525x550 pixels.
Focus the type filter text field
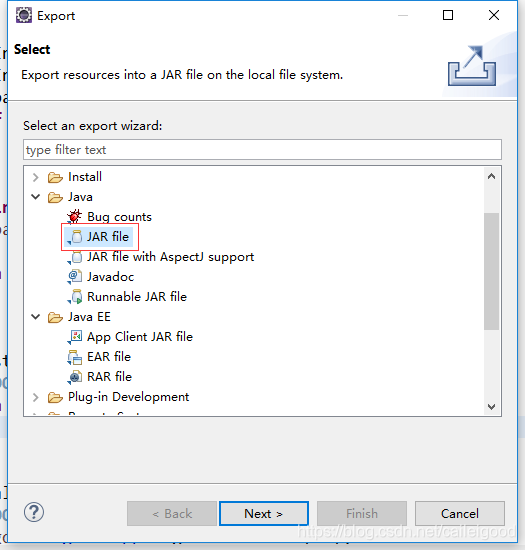(x=262, y=150)
